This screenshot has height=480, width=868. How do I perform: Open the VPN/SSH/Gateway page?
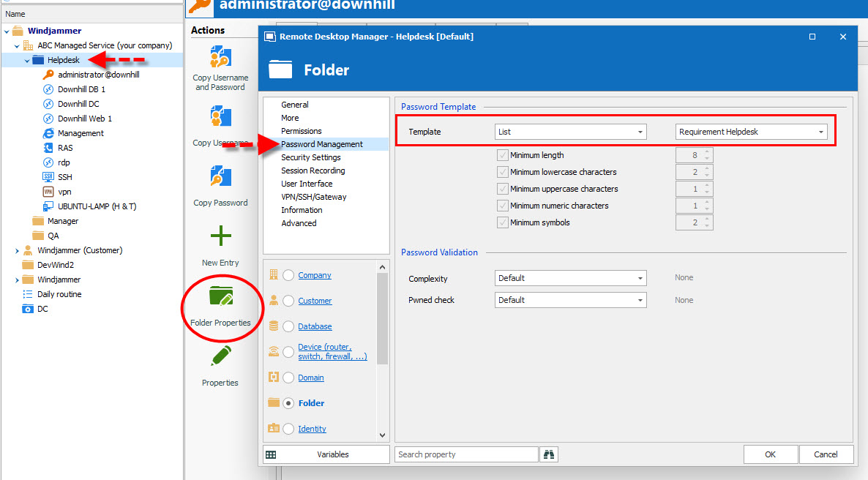point(313,197)
